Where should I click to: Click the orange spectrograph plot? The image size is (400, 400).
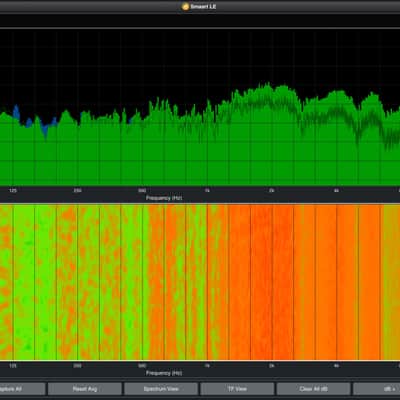click(x=200, y=282)
